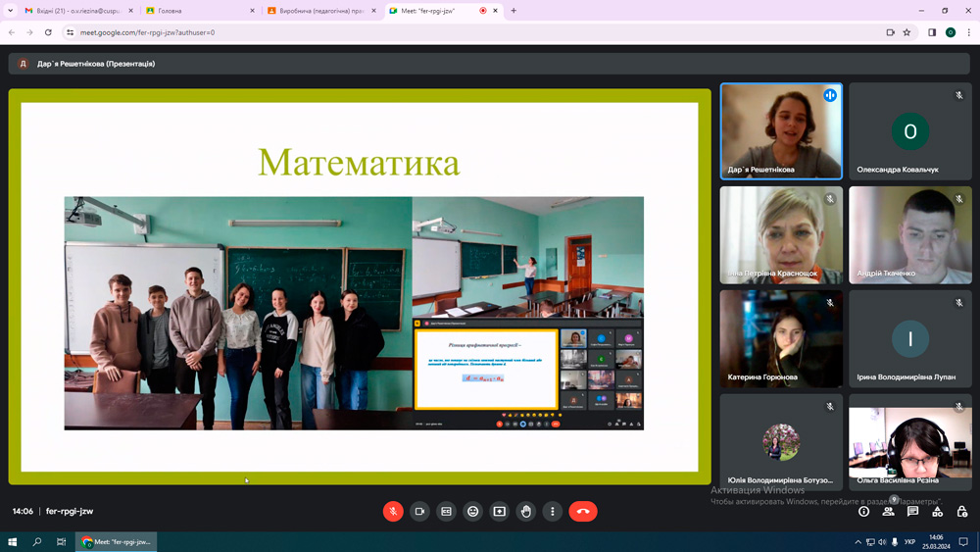Unmute the microphone in the call bar

point(393,511)
